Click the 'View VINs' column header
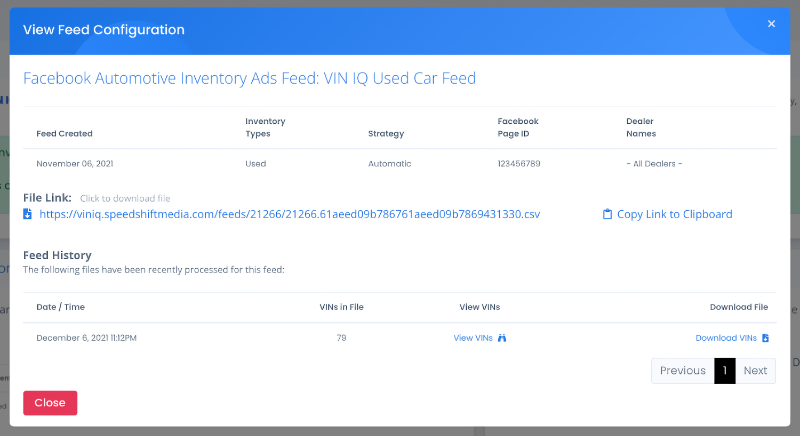The image size is (800, 436). pos(480,307)
